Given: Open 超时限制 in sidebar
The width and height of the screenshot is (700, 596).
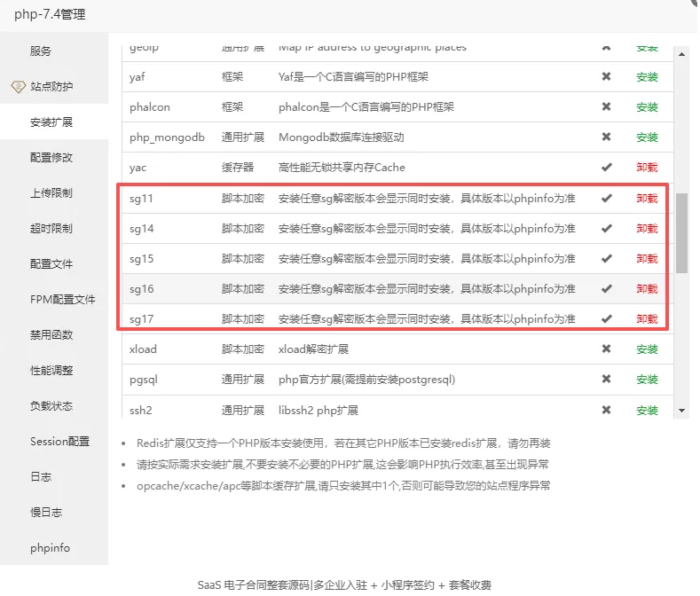Looking at the screenshot, I should click(51, 228).
